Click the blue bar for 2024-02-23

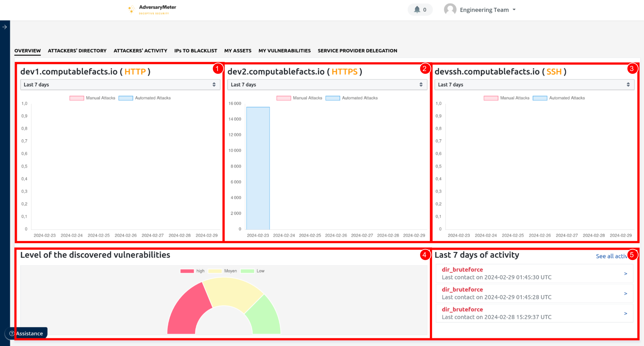(258, 168)
